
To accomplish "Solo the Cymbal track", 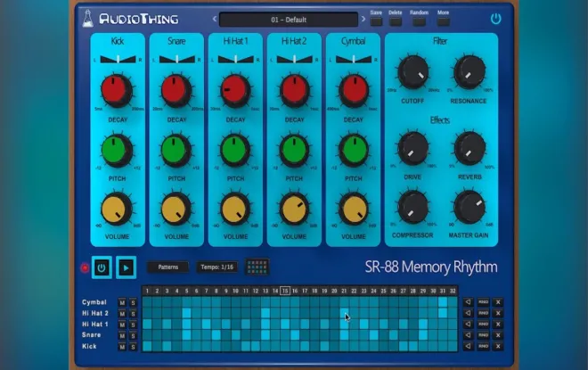I will point(133,302).
